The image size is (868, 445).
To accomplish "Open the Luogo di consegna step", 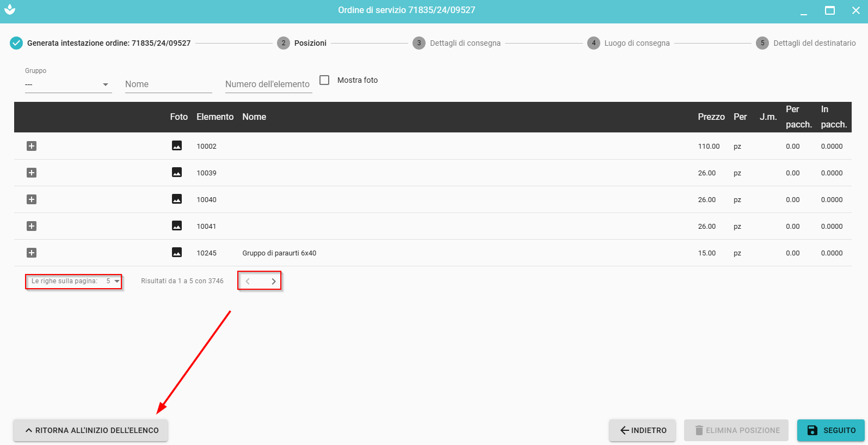I will coord(636,43).
